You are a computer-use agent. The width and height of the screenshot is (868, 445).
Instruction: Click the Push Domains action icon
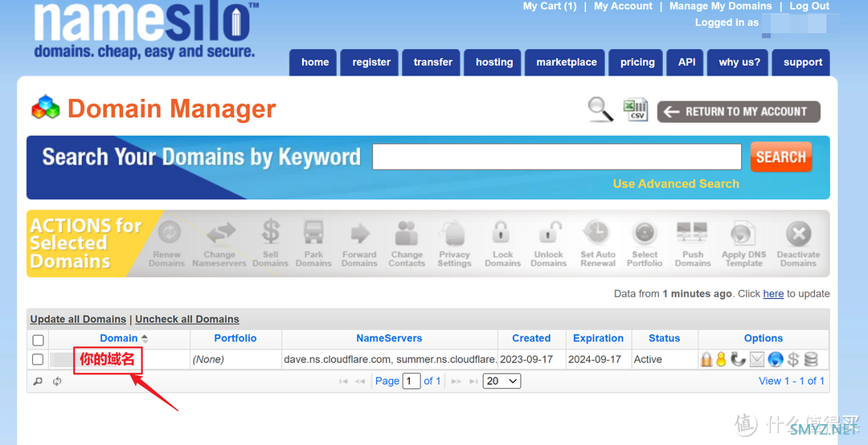pos(692,232)
